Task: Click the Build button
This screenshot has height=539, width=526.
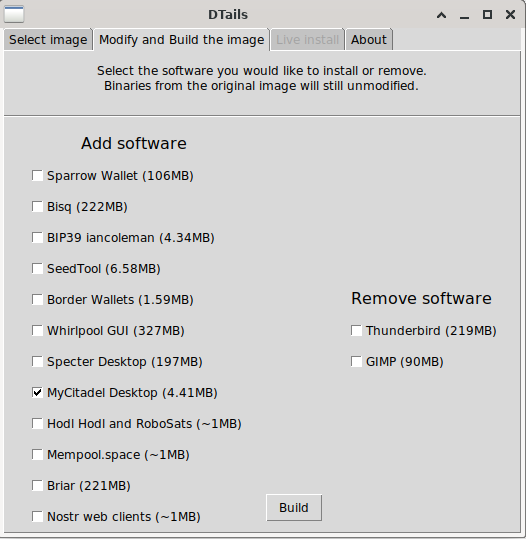Action: click(x=294, y=508)
